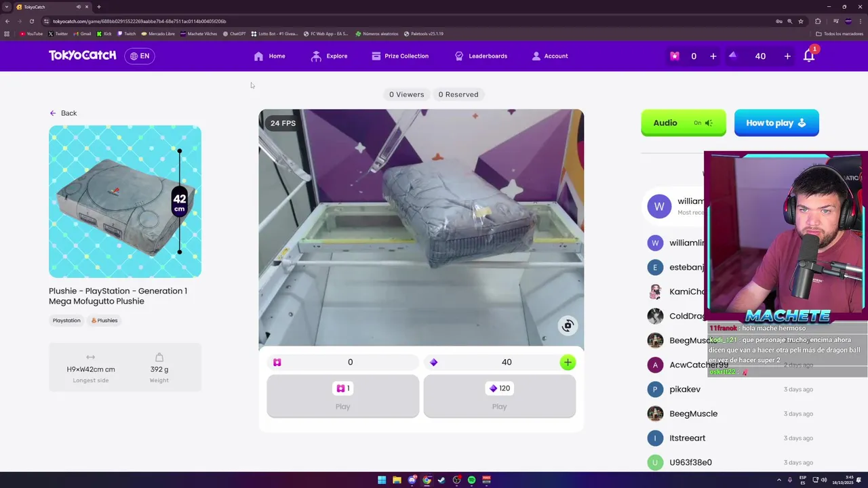Bookmark this page with star icon
The image size is (868, 488).
(801, 21)
